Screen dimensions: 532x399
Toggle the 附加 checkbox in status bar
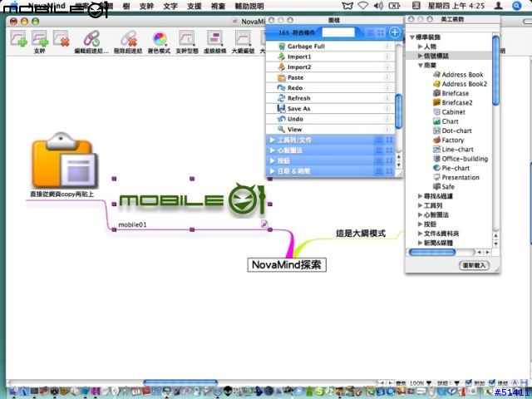tap(469, 382)
